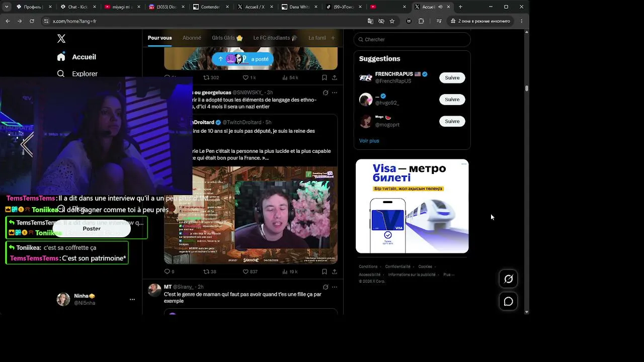Image resolution: width=644 pixels, height=362 pixels.
Task: Open the floating messages chat button
Action: [508, 301]
